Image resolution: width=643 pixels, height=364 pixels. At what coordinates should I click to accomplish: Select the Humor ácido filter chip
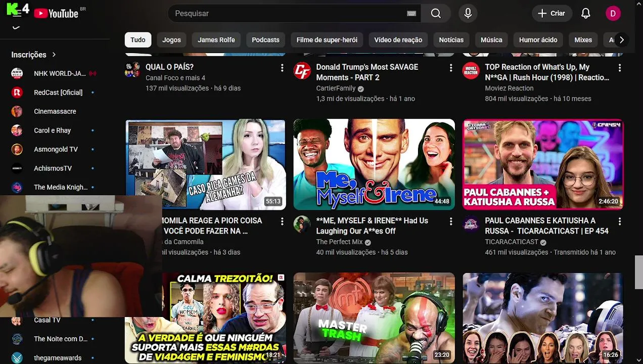coord(538,40)
